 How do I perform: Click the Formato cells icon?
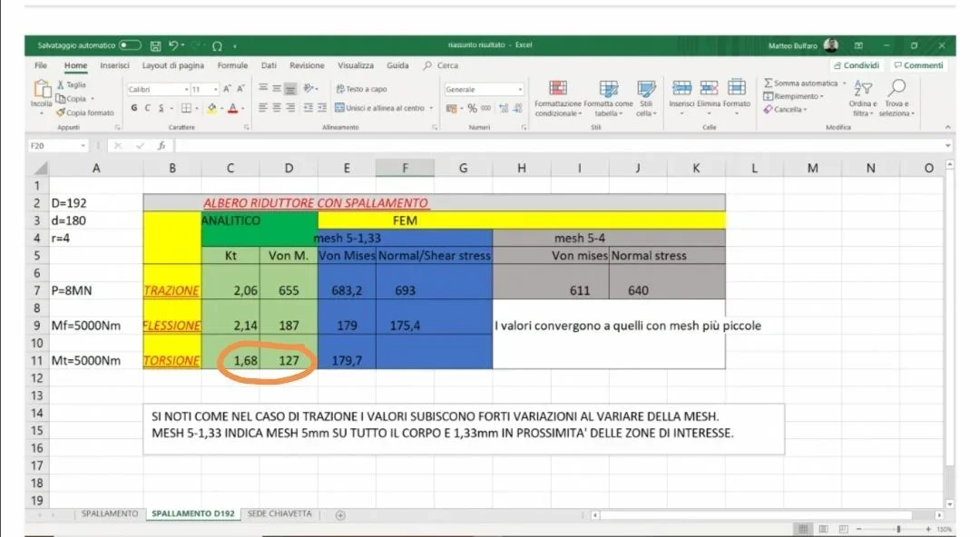click(x=737, y=88)
